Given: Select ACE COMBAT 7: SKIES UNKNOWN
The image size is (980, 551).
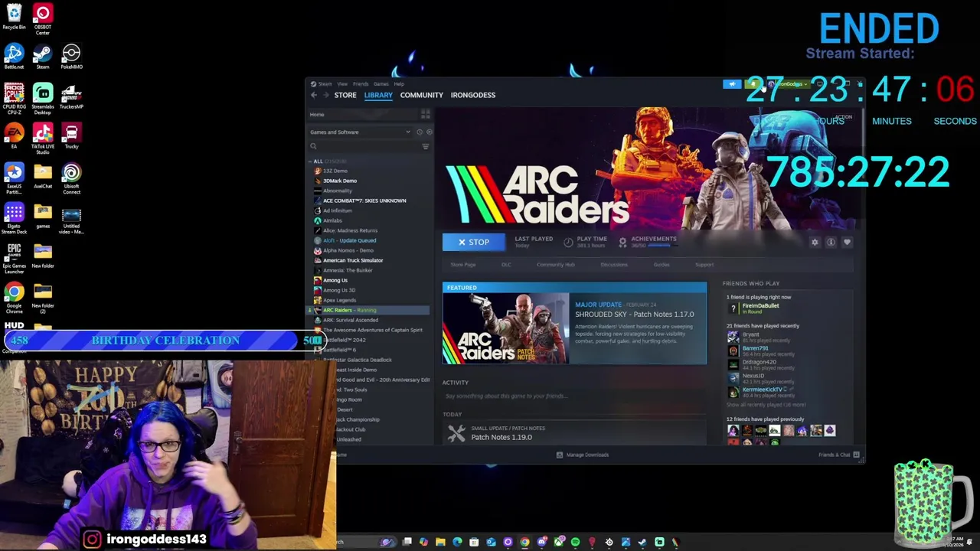Looking at the screenshot, I should [x=364, y=201].
